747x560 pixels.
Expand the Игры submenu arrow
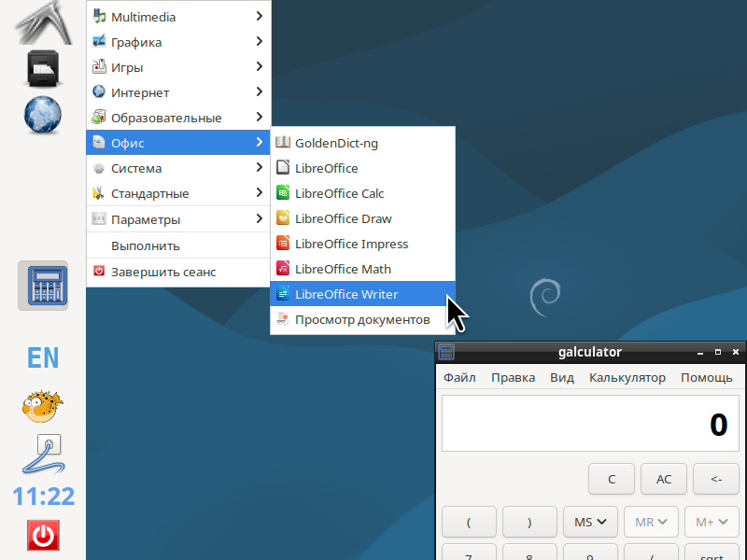point(260,66)
